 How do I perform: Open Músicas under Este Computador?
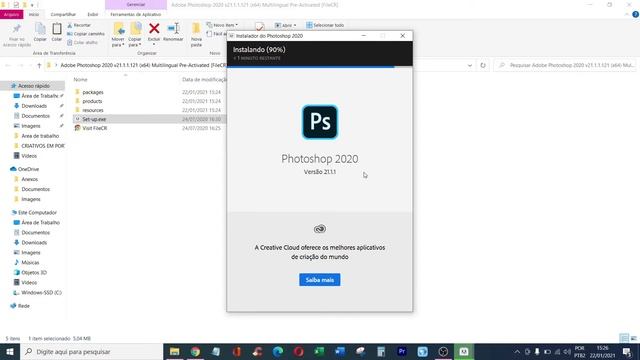30,262
